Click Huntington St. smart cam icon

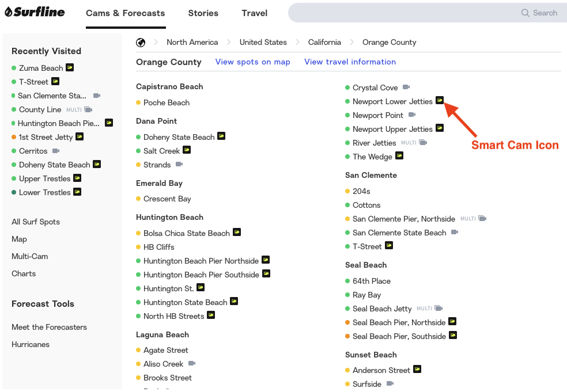(x=201, y=287)
